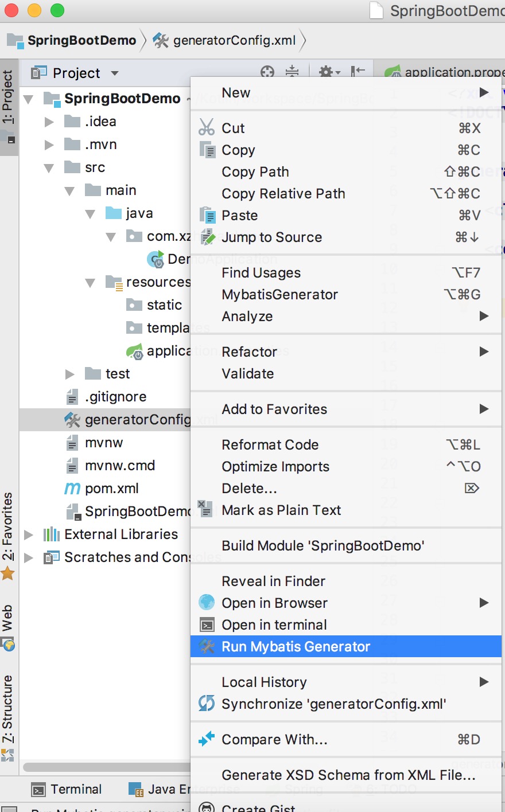This screenshot has width=505, height=812.
Task: Choose Delete... from context menu
Action: coord(346,488)
